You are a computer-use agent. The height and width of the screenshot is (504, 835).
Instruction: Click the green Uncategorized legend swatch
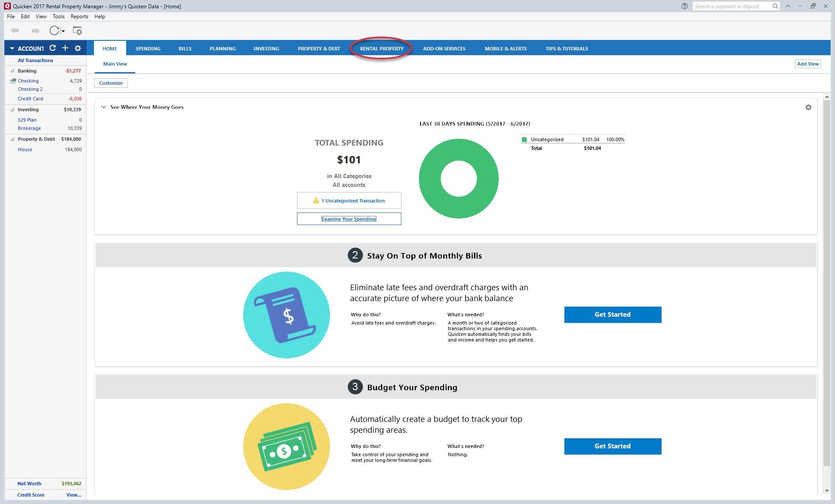coord(524,139)
